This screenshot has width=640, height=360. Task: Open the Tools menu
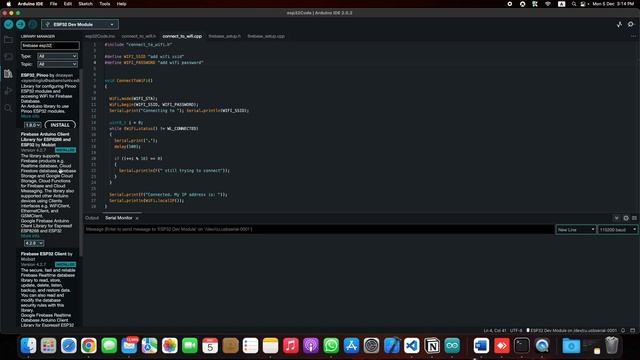(105, 4)
